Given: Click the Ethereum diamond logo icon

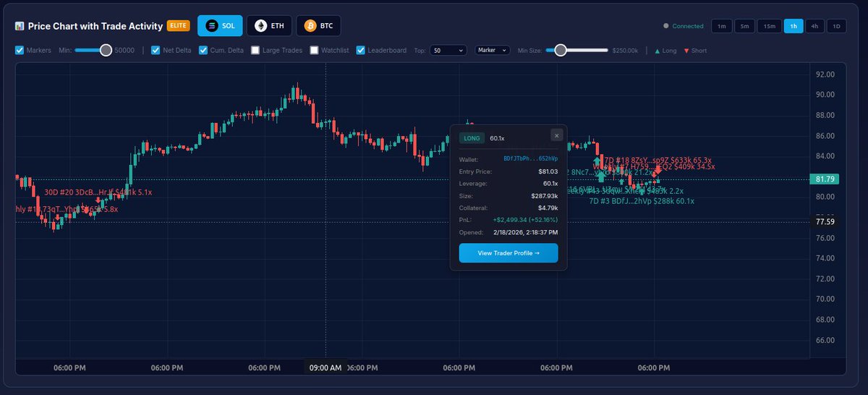Looking at the screenshot, I should coord(260,26).
